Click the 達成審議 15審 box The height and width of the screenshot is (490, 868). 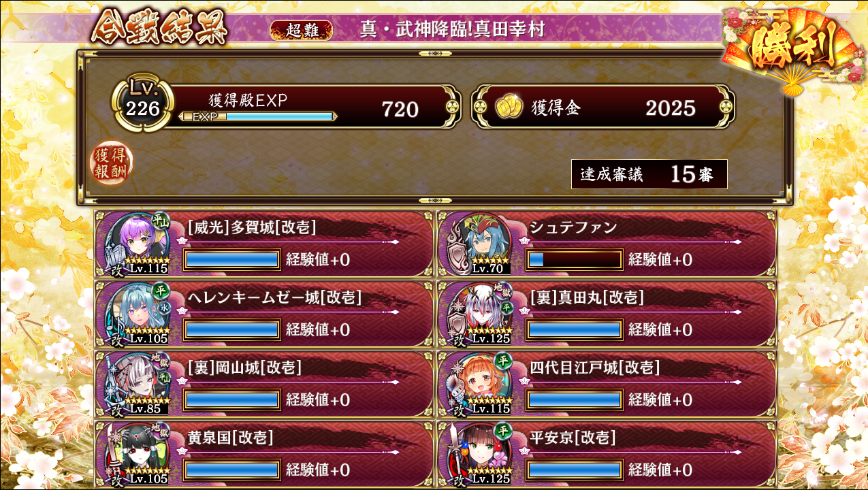tap(649, 174)
